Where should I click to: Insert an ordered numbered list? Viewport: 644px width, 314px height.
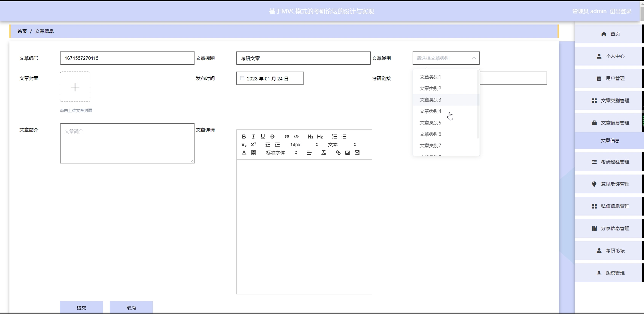(335, 137)
